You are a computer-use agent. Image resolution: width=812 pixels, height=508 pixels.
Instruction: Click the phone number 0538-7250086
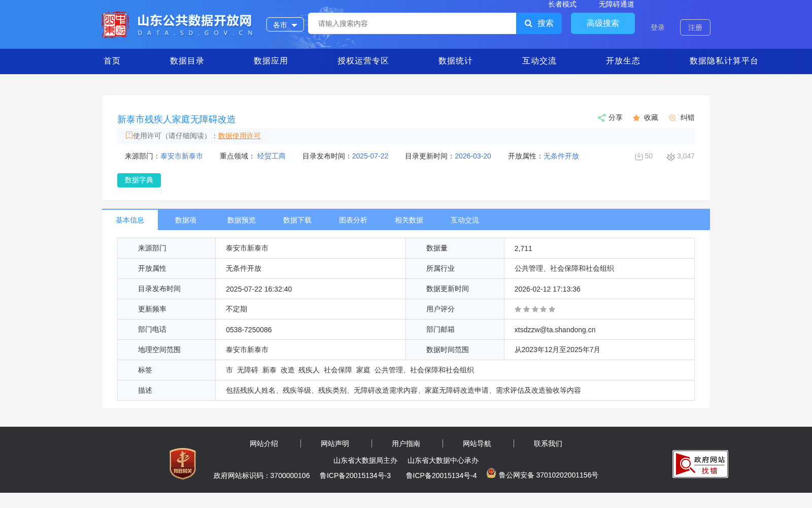pyautogui.click(x=249, y=330)
